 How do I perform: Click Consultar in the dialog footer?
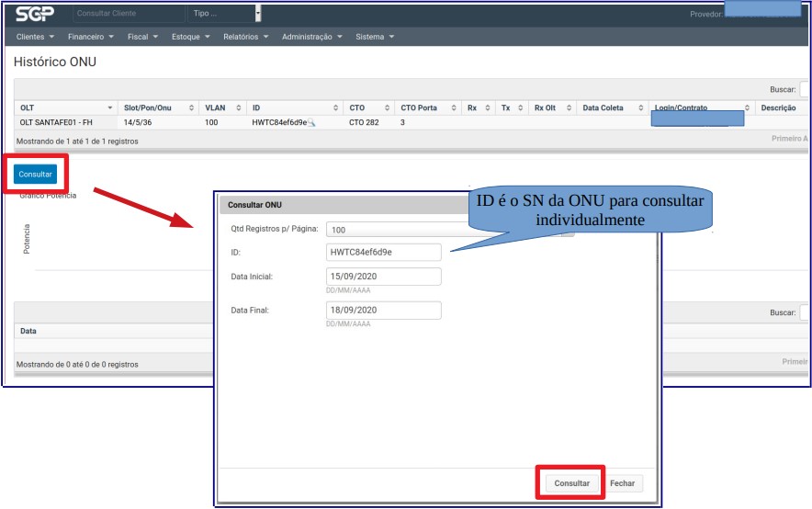tap(572, 483)
